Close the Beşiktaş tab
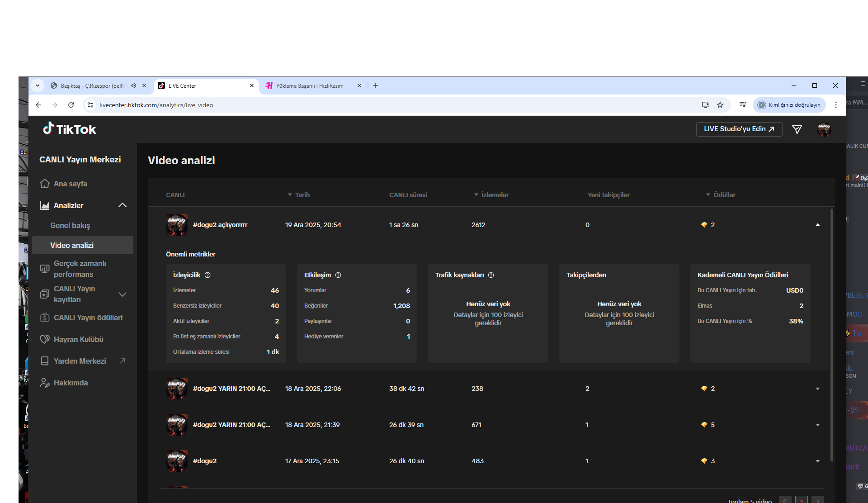This screenshot has width=868, height=503. point(144,85)
